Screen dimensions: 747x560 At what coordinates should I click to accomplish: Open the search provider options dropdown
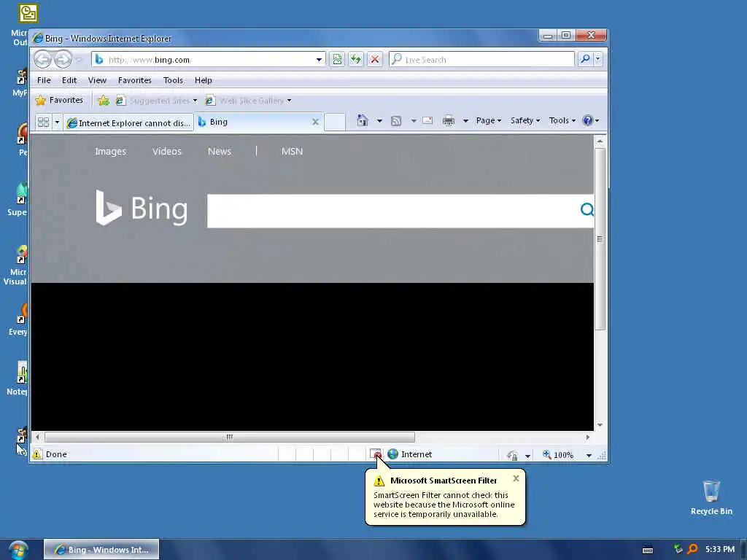(598, 59)
